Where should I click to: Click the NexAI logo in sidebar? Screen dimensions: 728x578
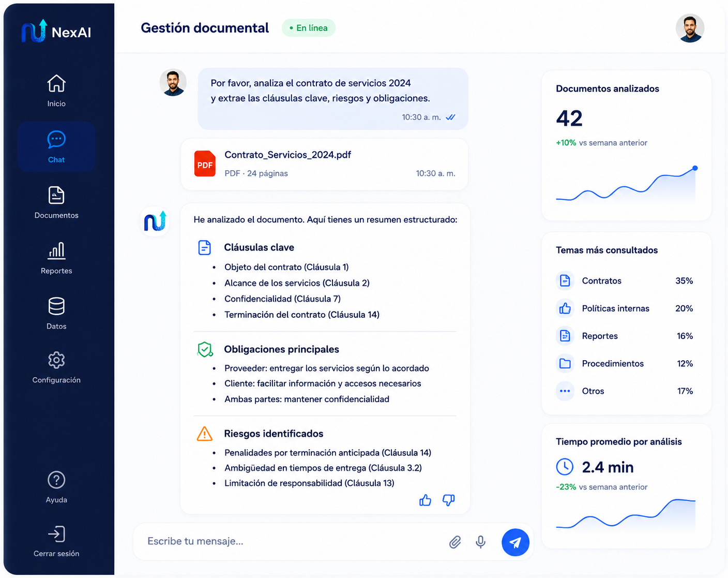click(x=56, y=32)
